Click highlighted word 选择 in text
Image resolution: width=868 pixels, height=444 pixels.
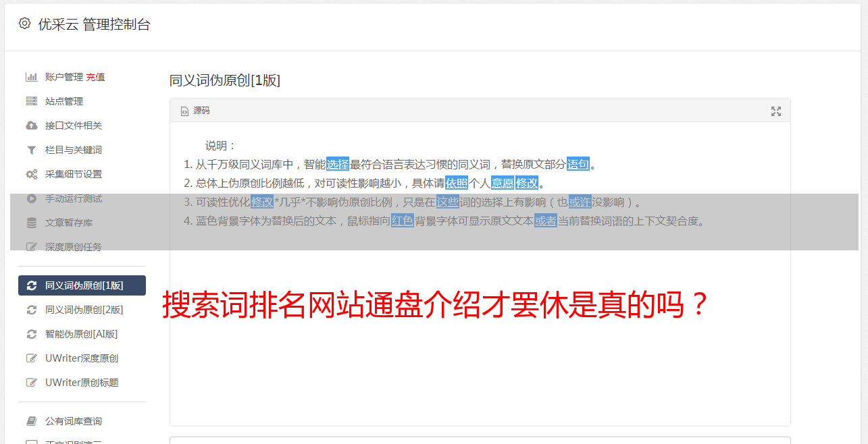click(338, 164)
